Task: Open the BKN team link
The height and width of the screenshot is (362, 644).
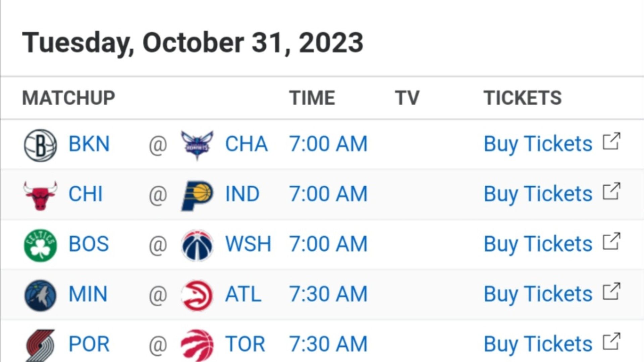Action: click(x=89, y=144)
